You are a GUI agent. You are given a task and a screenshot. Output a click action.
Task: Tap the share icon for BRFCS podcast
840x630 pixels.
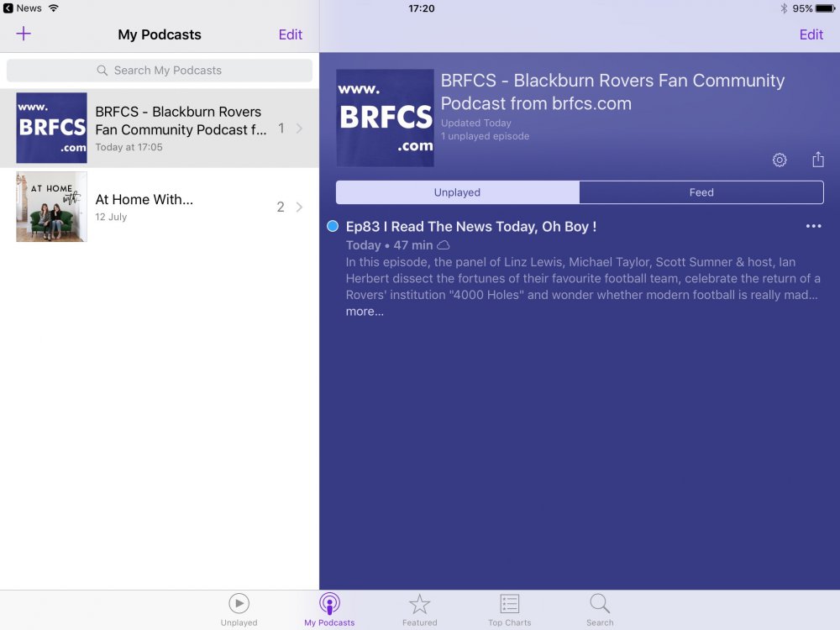tap(818, 160)
